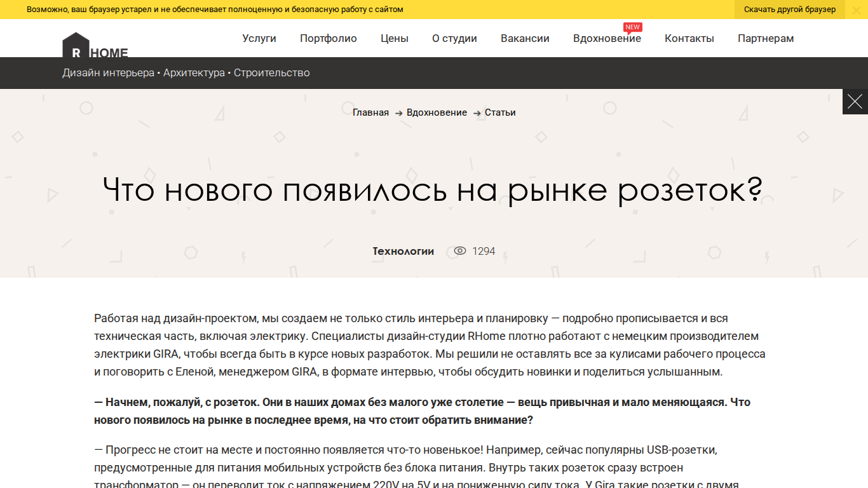Click the bold question starting Начнем, пожалуй
This screenshot has width=868, height=488.
point(423,411)
